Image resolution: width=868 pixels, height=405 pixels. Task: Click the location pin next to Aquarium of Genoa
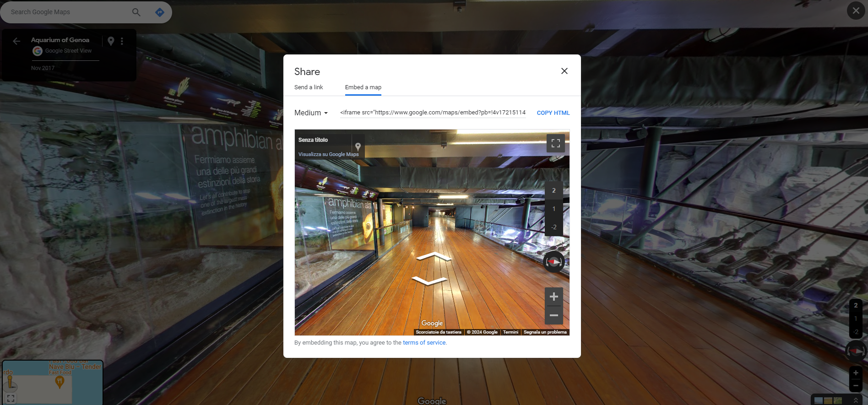(x=111, y=41)
